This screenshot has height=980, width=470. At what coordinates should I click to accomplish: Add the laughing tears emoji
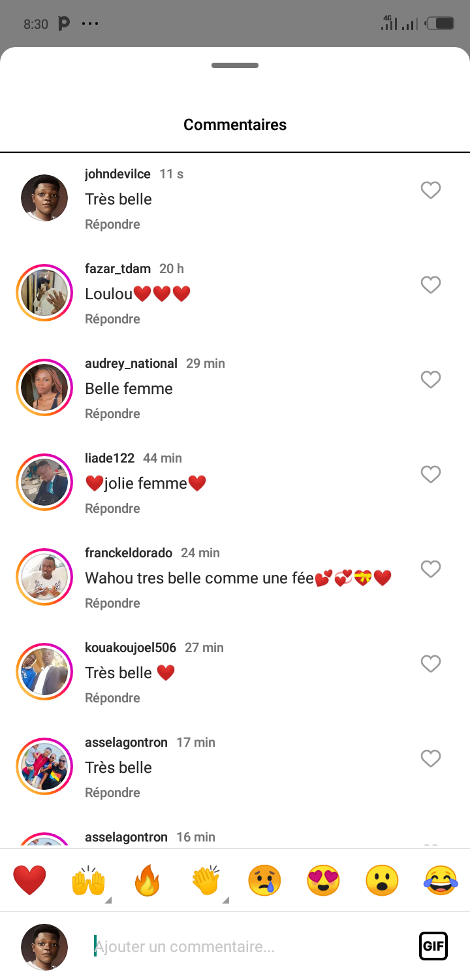441,880
